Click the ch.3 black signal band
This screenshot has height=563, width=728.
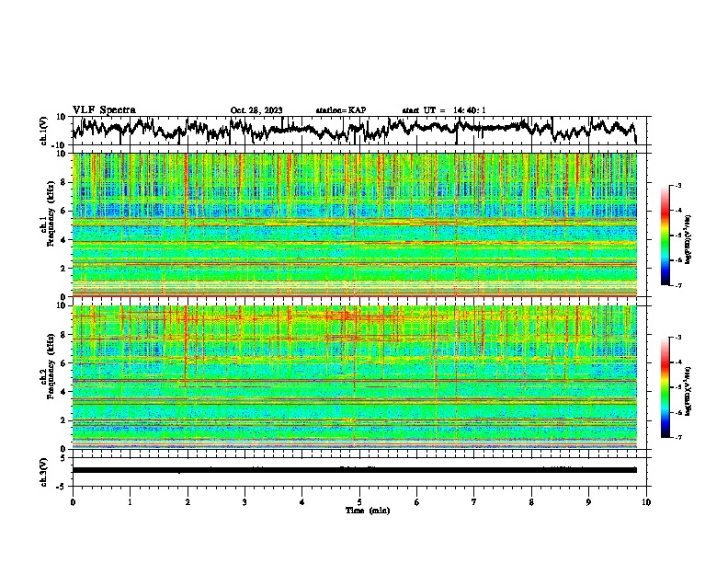(354, 470)
